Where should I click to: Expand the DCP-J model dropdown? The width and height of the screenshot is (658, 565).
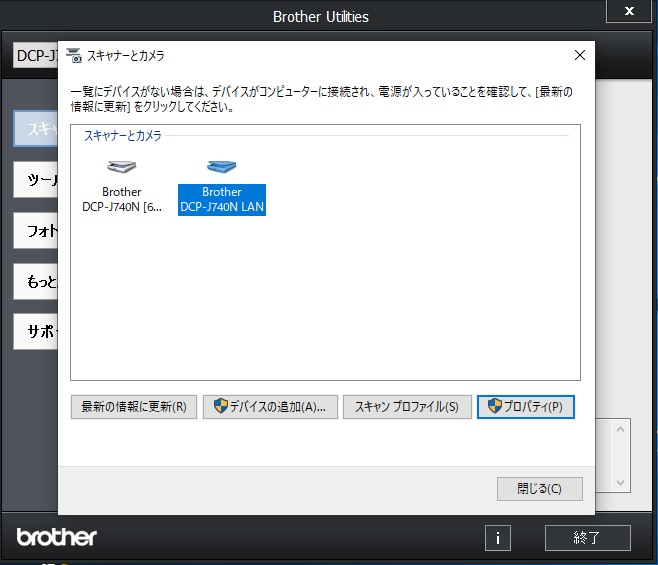35,56
